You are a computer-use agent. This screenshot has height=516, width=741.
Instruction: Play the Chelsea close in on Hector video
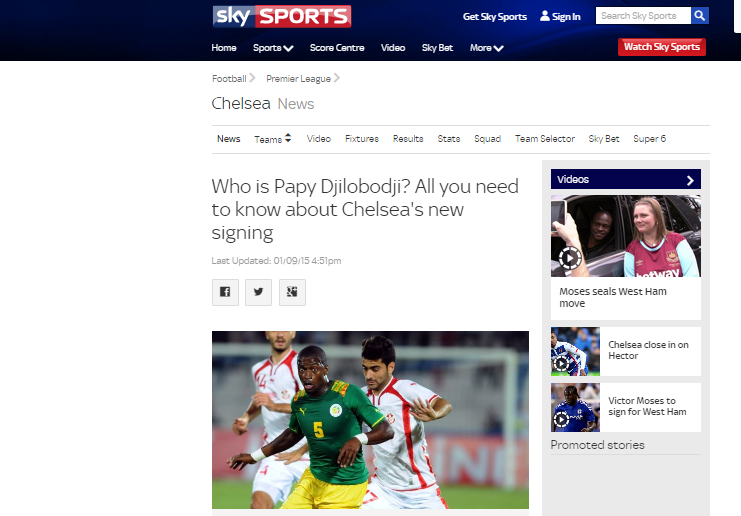(561, 363)
